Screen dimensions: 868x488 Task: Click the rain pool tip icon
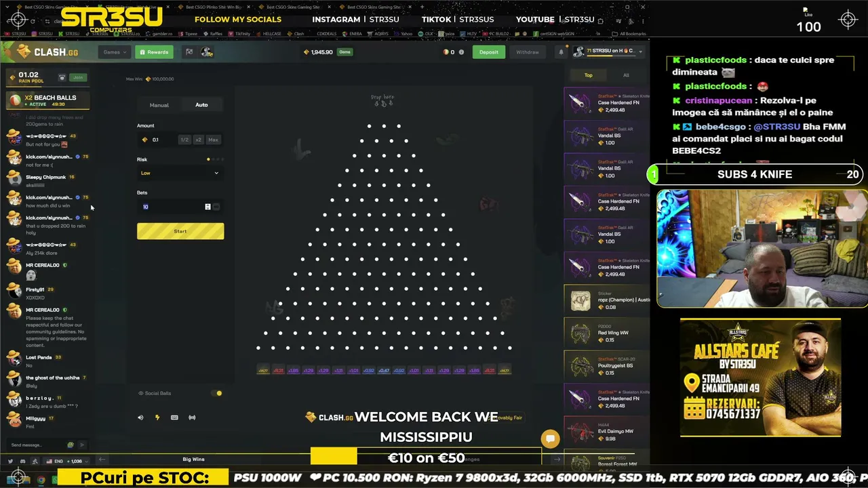click(x=62, y=78)
